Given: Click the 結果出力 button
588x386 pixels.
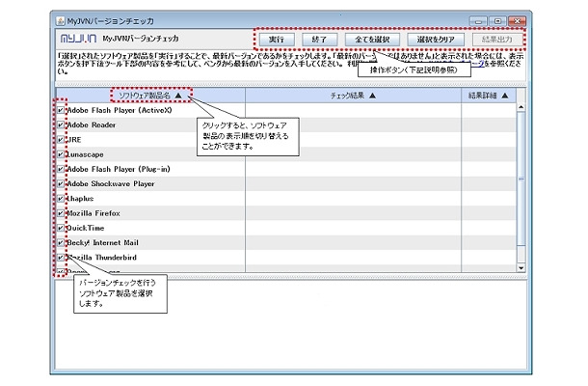Looking at the screenshot, I should 497,40.
